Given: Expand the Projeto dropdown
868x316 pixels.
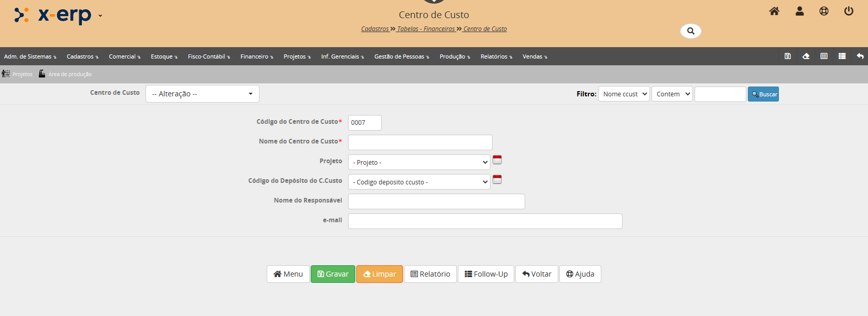Looking at the screenshot, I should [418, 162].
